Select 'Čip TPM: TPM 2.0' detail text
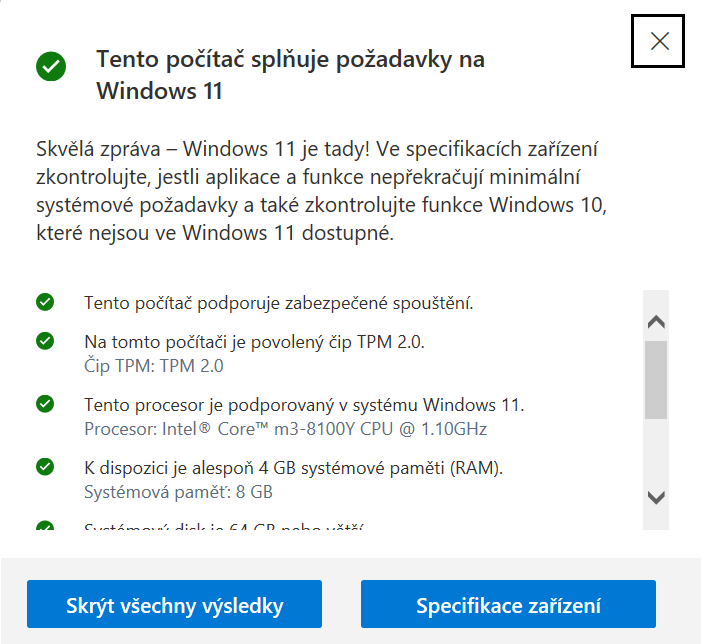The width and height of the screenshot is (701, 644). coord(153,366)
